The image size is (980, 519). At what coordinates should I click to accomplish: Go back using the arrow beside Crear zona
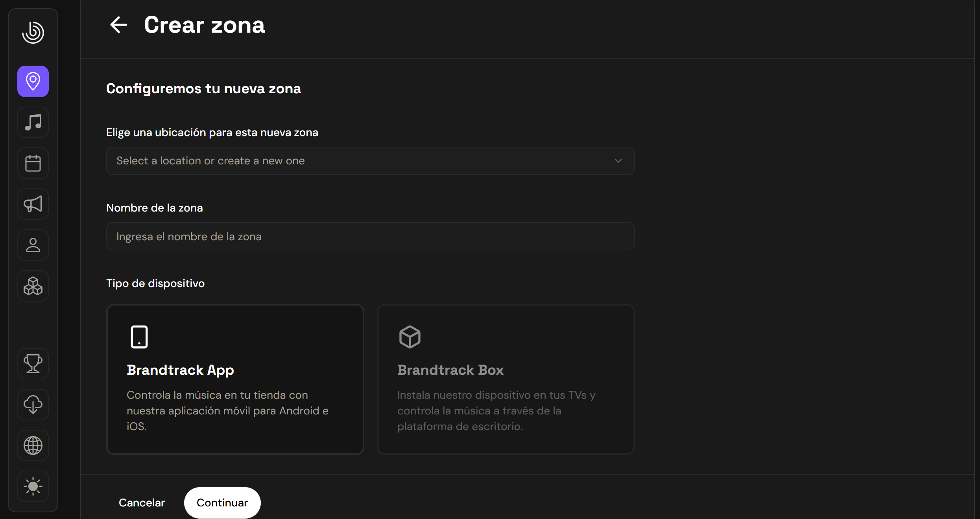(118, 25)
